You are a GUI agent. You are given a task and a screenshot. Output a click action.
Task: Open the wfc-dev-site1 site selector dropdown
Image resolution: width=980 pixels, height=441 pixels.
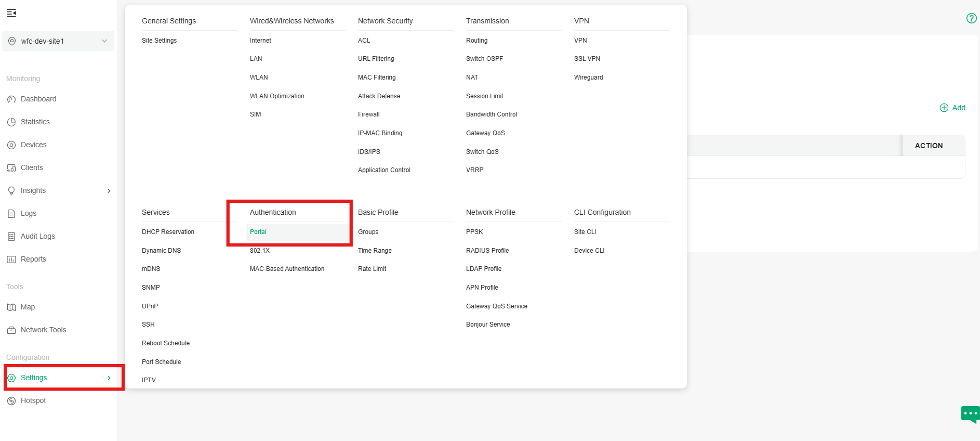[x=58, y=41]
